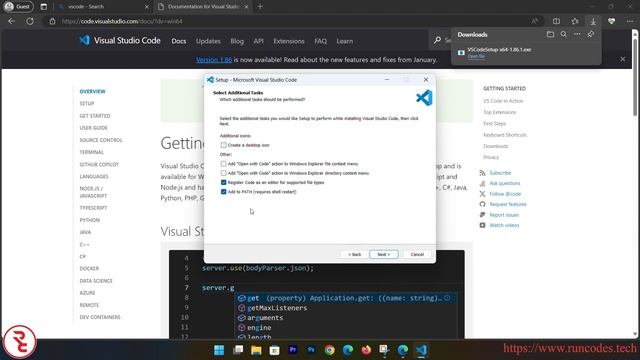Open SOURCE CONTROL in docs sidebar

101,140
